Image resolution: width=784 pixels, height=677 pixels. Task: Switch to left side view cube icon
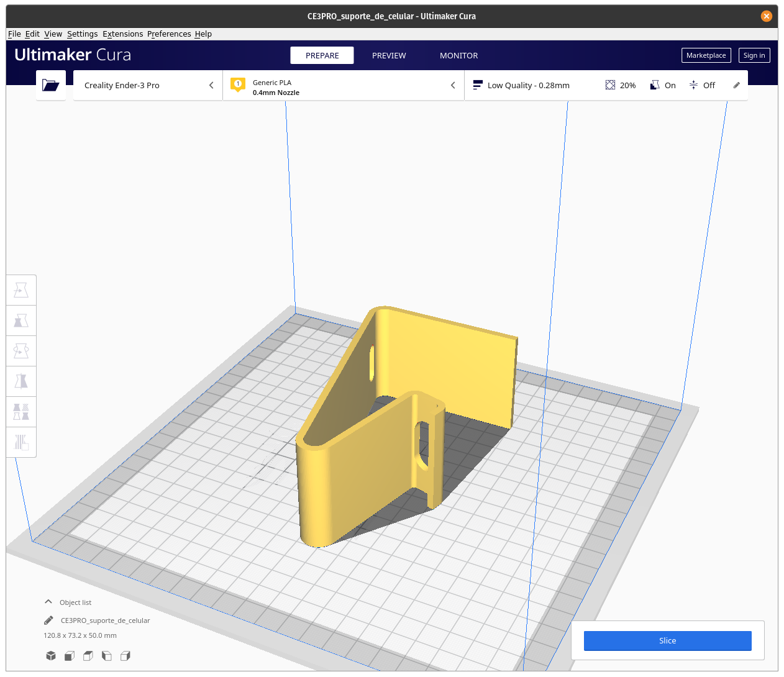(x=107, y=656)
